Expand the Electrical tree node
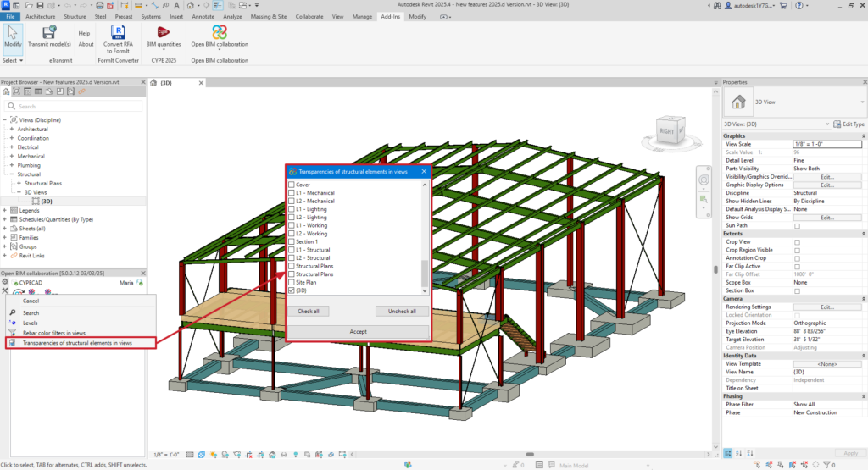Image resolution: width=868 pixels, height=470 pixels. [12, 147]
